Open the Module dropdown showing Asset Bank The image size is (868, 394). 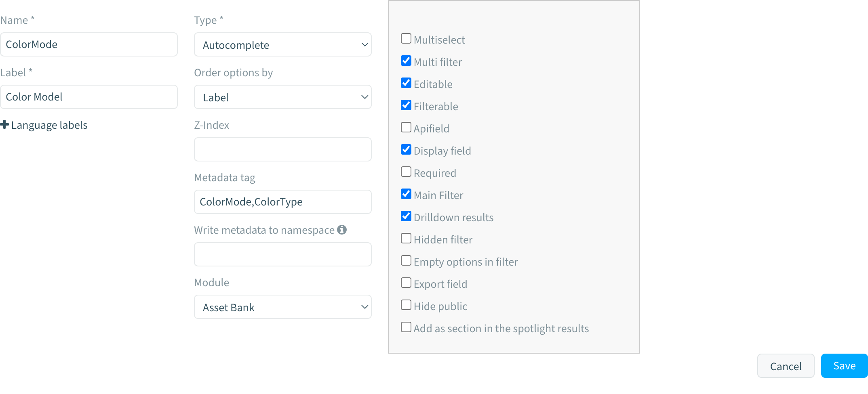point(282,307)
